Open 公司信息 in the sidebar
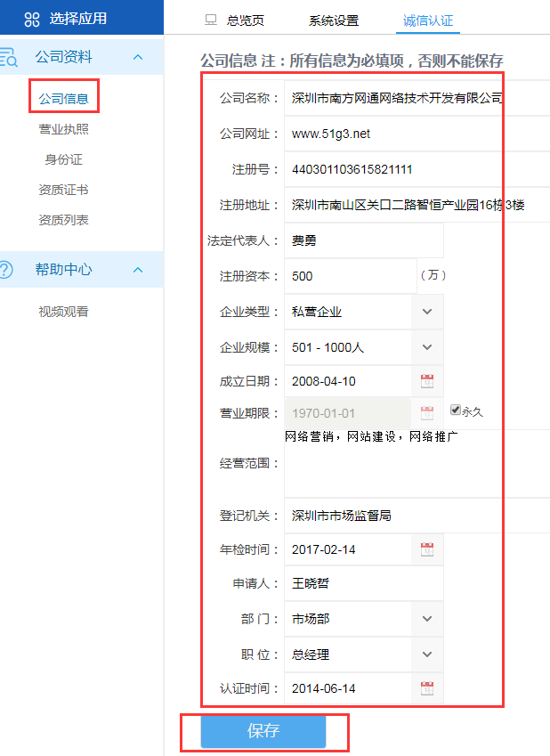This screenshot has width=550, height=756. point(63,99)
